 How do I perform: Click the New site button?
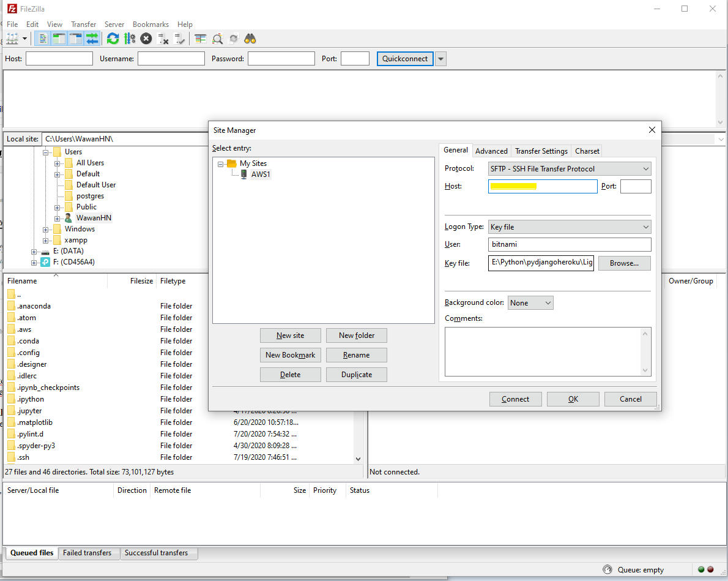[x=290, y=335]
